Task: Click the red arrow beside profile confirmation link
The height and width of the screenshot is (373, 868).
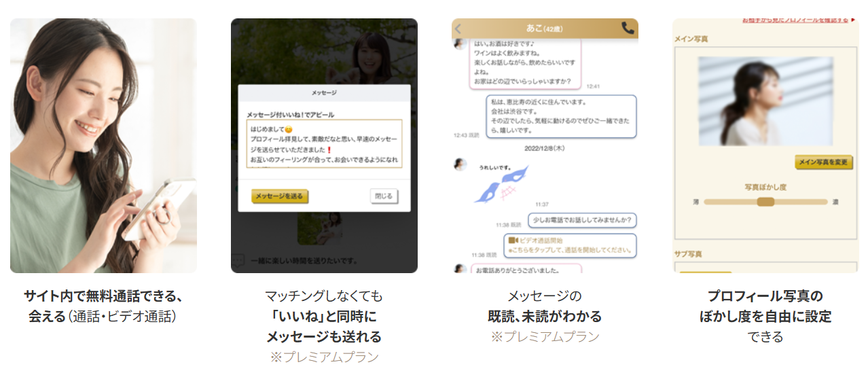Action: coord(853,20)
